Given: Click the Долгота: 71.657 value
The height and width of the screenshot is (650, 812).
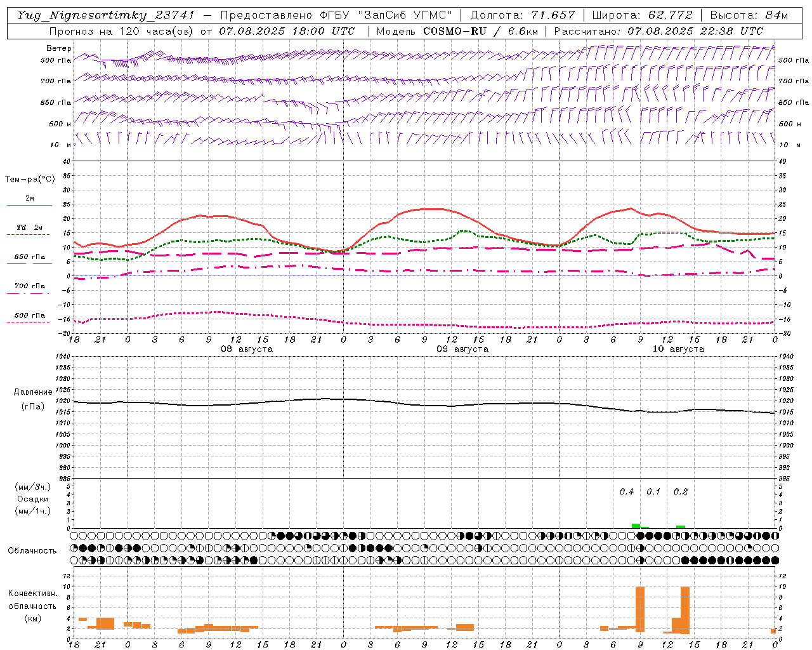Looking at the screenshot, I should [x=523, y=15].
